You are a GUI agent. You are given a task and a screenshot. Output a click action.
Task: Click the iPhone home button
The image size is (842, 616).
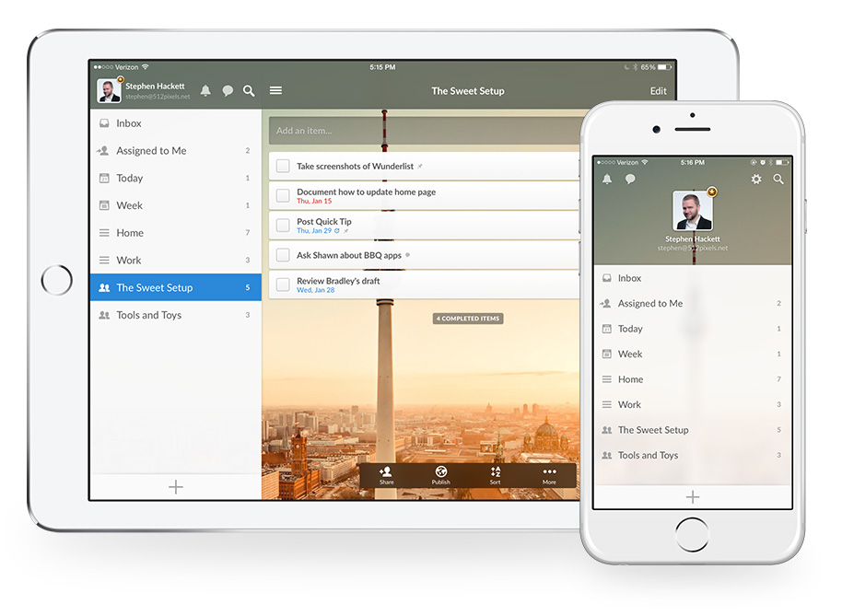click(692, 534)
